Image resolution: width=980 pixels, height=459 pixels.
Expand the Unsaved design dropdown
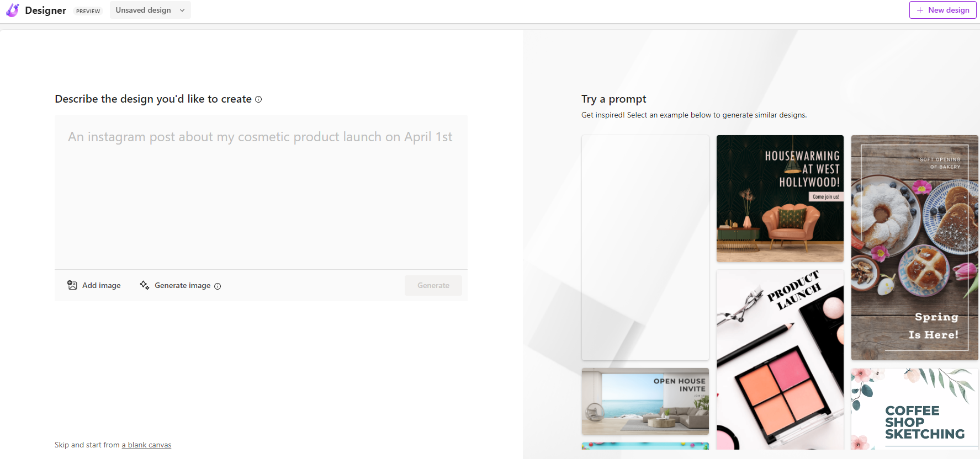click(x=150, y=10)
